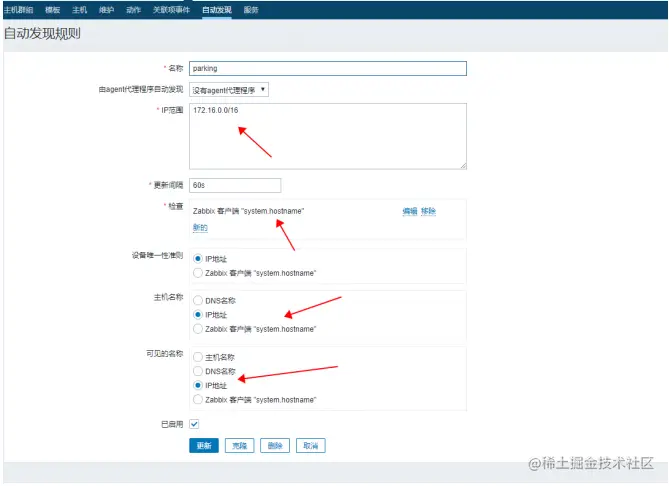Select 主机名称 under 可见的名称
Screen dimensions: 669x486
coord(198,357)
